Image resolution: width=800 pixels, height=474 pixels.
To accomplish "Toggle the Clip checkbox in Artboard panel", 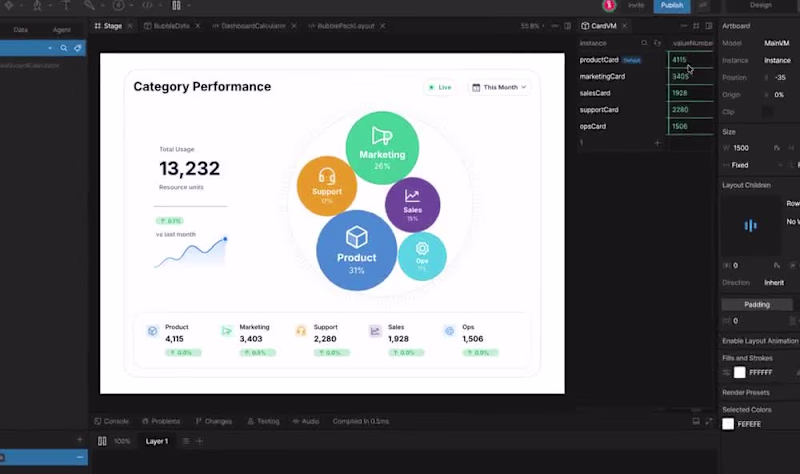I will (x=767, y=112).
